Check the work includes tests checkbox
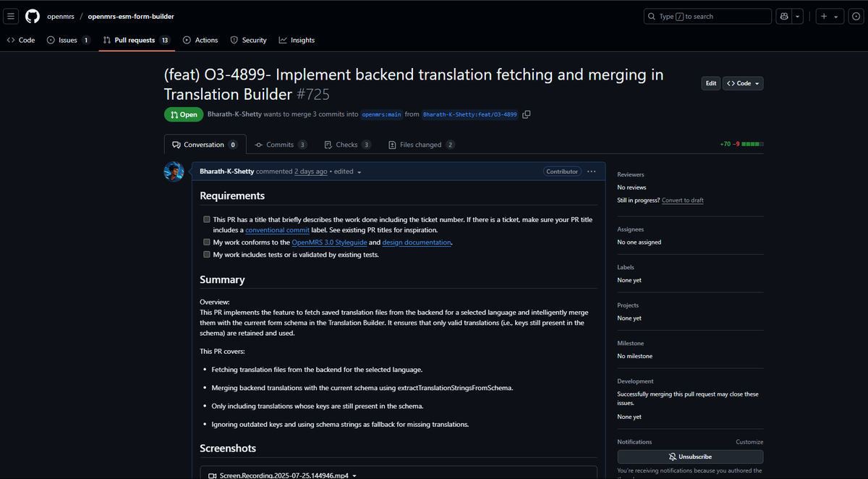This screenshot has width=868, height=479. tap(207, 255)
